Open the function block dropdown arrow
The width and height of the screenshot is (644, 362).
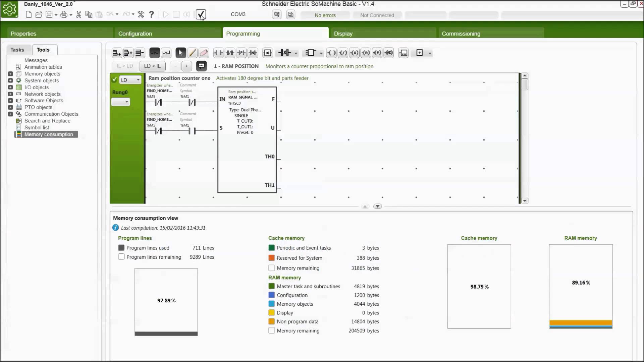point(321,53)
